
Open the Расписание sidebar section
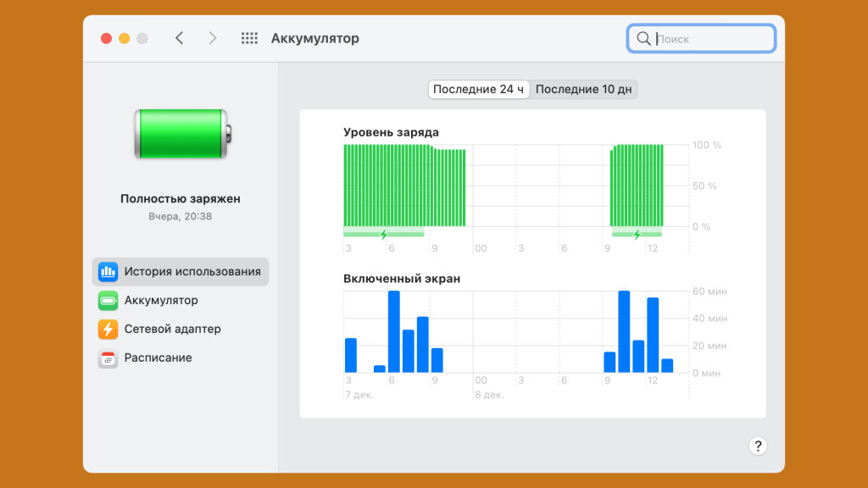tap(181, 358)
